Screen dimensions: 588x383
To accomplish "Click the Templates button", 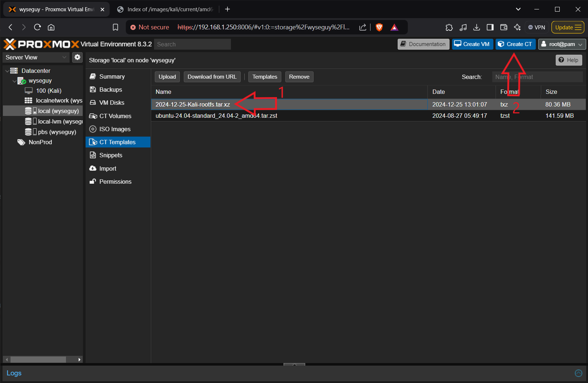I will pyautogui.click(x=265, y=77).
